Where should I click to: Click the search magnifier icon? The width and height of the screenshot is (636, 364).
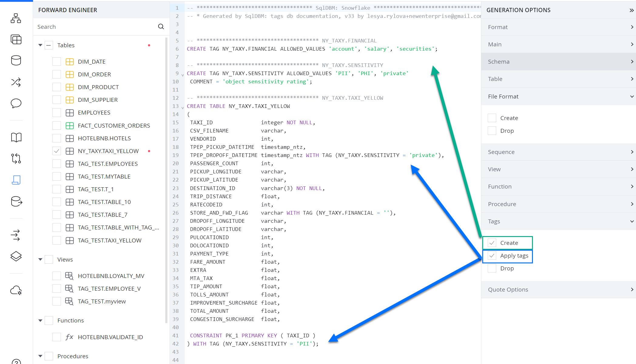click(x=161, y=27)
